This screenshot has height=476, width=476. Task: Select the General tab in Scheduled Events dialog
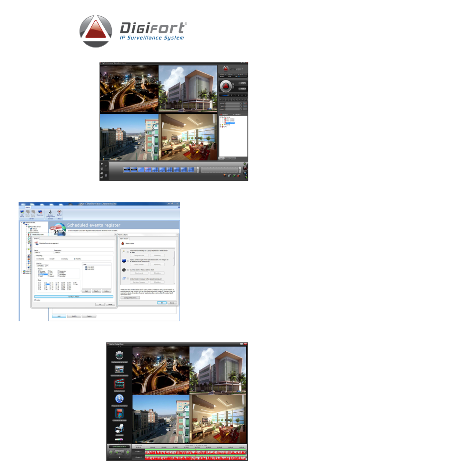(x=36, y=238)
